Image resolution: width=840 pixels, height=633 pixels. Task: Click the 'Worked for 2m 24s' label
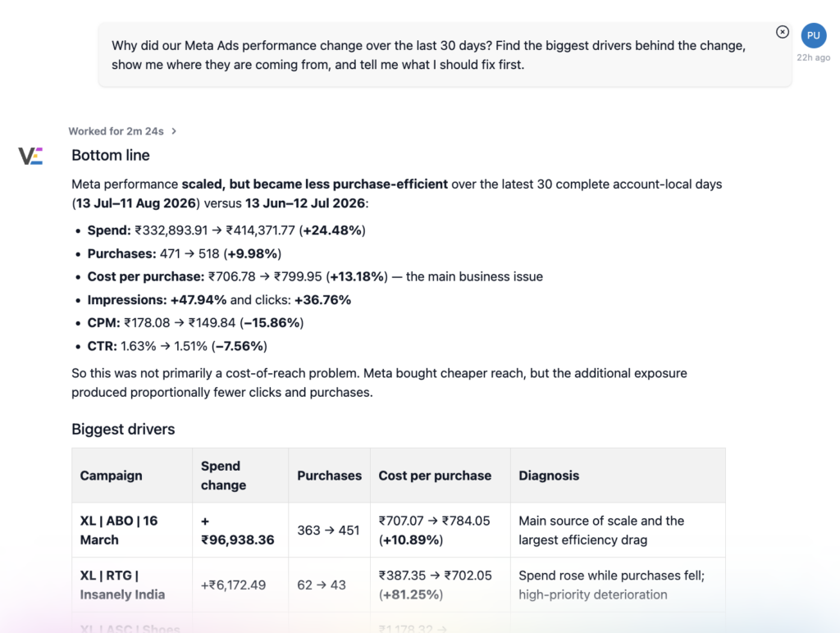(x=116, y=131)
